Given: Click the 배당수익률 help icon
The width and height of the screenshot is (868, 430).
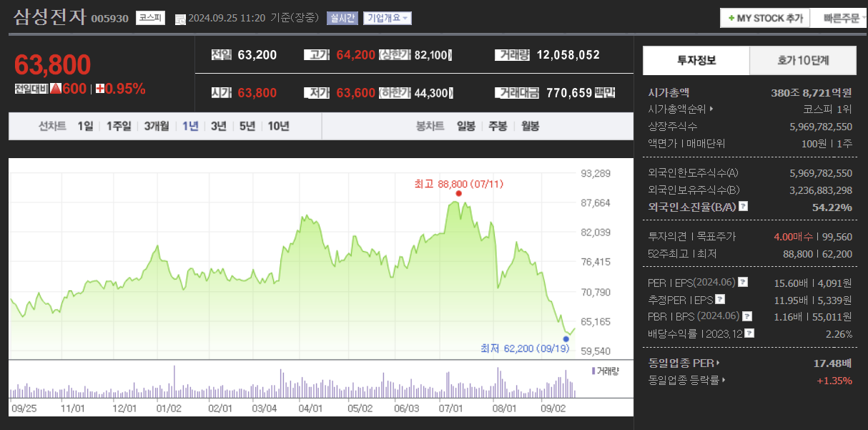Looking at the screenshot, I should [749, 333].
